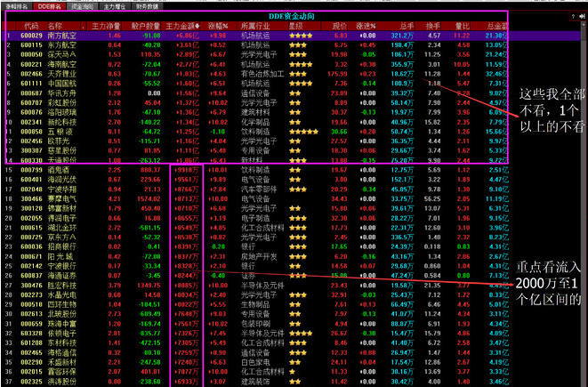Screen dimensions: 588x387
Task: Click stock name 京东方A
Action: click(x=62, y=238)
